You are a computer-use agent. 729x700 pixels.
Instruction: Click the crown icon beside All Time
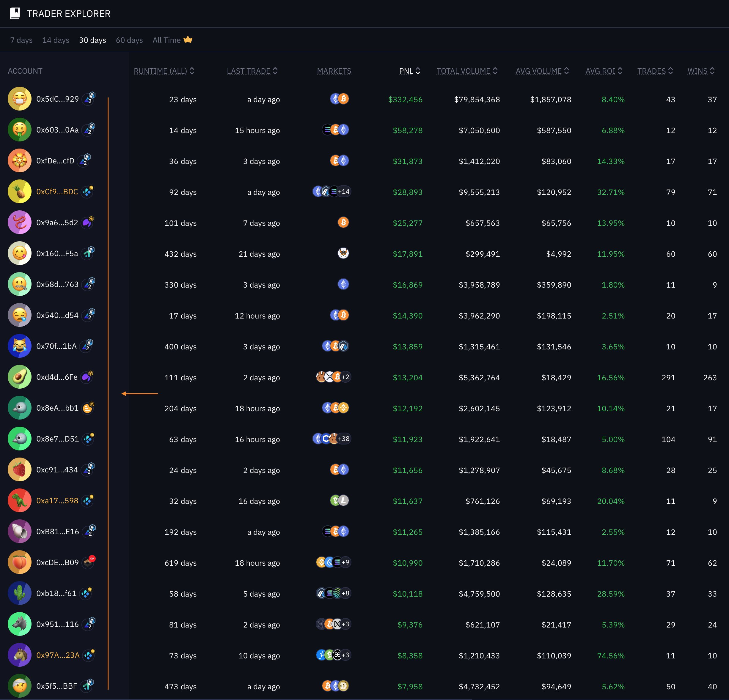[188, 40]
